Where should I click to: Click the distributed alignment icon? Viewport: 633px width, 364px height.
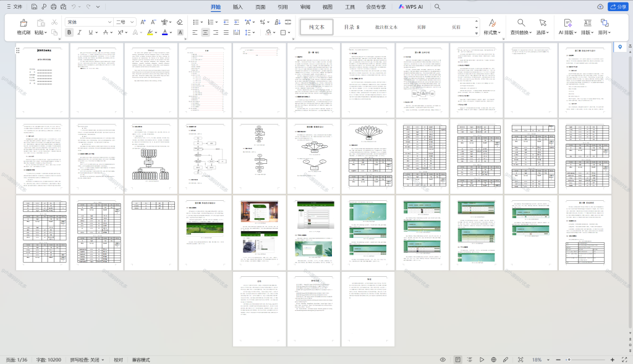(x=237, y=32)
